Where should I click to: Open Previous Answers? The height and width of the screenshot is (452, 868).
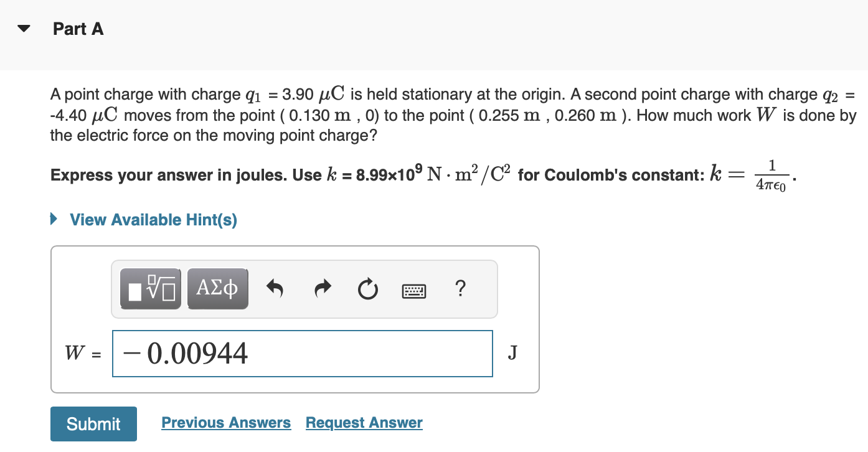coord(226,422)
